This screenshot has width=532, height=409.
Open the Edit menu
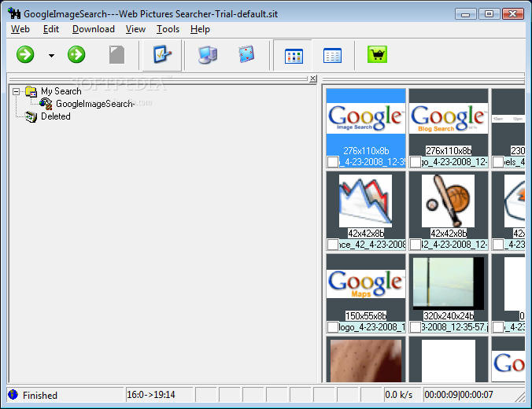[51, 29]
